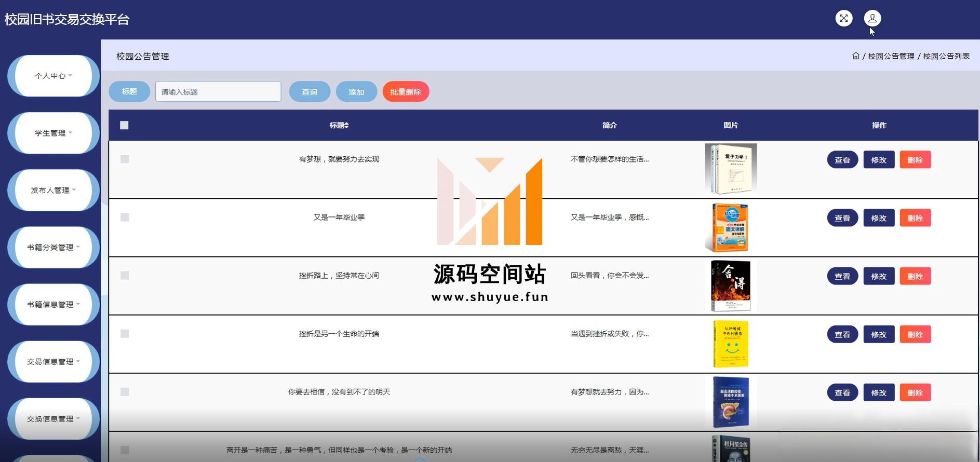Click the 图片 column header
The image size is (980, 462).
click(731, 125)
